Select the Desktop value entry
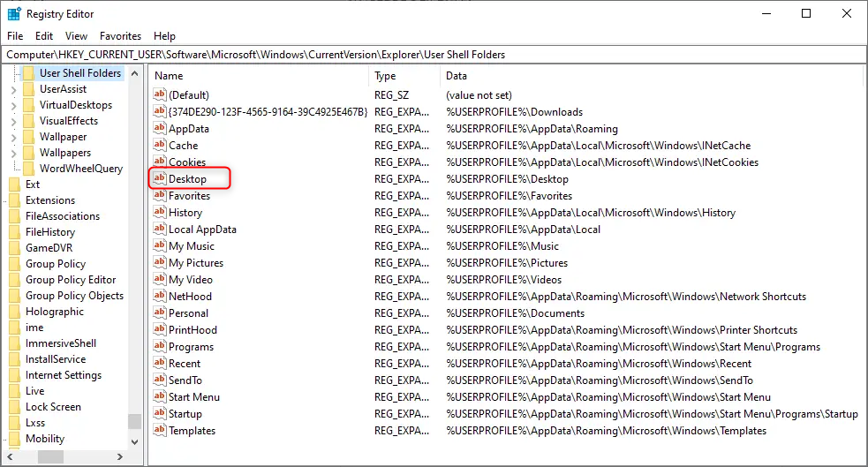Image resolution: width=868 pixels, height=467 pixels. click(x=188, y=178)
